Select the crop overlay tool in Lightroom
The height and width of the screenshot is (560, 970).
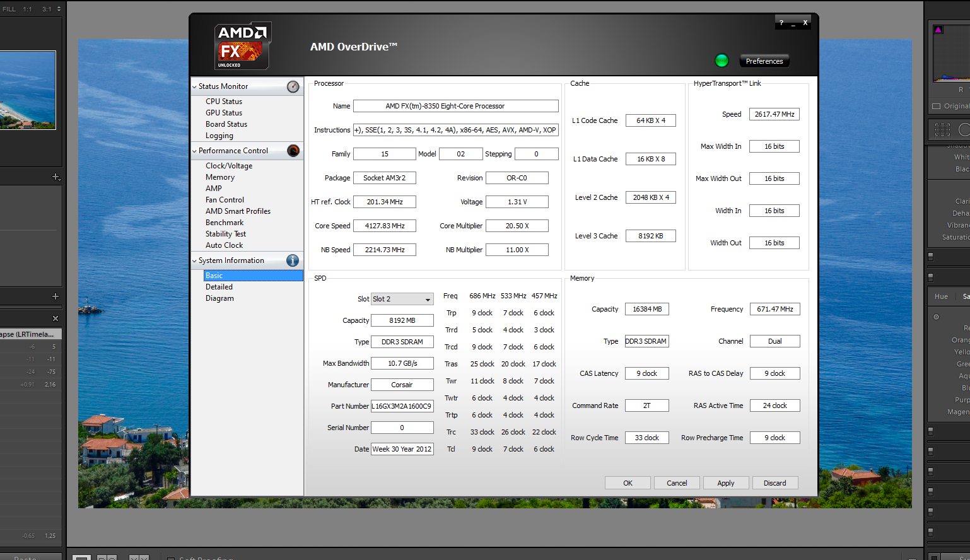click(x=942, y=129)
